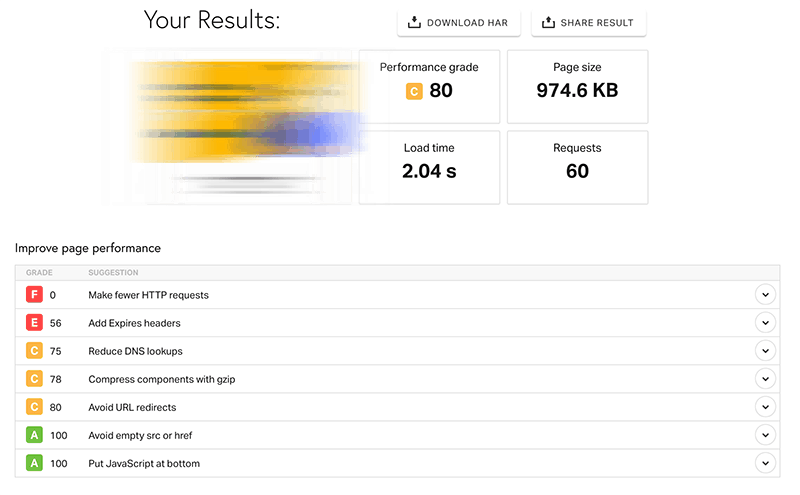Expand the Make fewer HTTP requests row
Viewport: 800px width, 495px height.
[x=765, y=295]
